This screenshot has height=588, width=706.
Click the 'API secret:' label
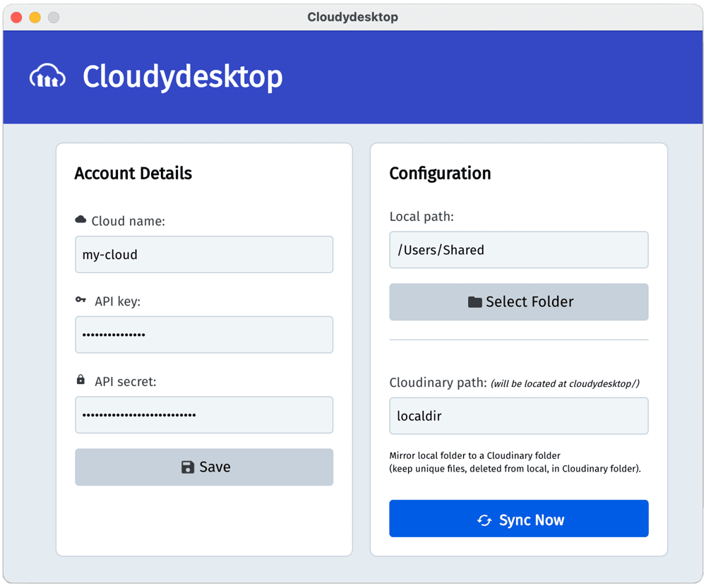(126, 382)
